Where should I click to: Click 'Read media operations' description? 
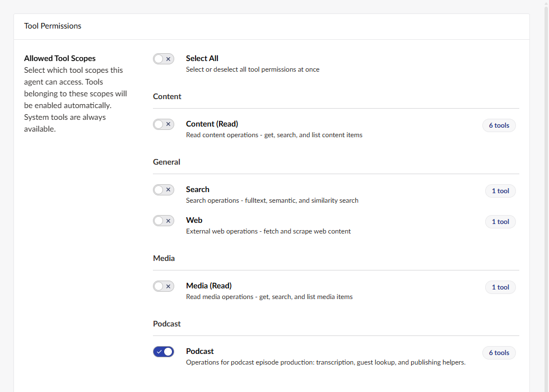(x=269, y=297)
